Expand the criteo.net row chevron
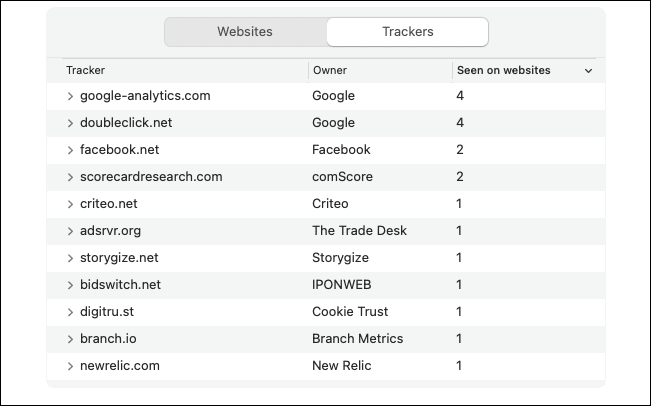Image resolution: width=651 pixels, height=406 pixels. pyautogui.click(x=70, y=204)
